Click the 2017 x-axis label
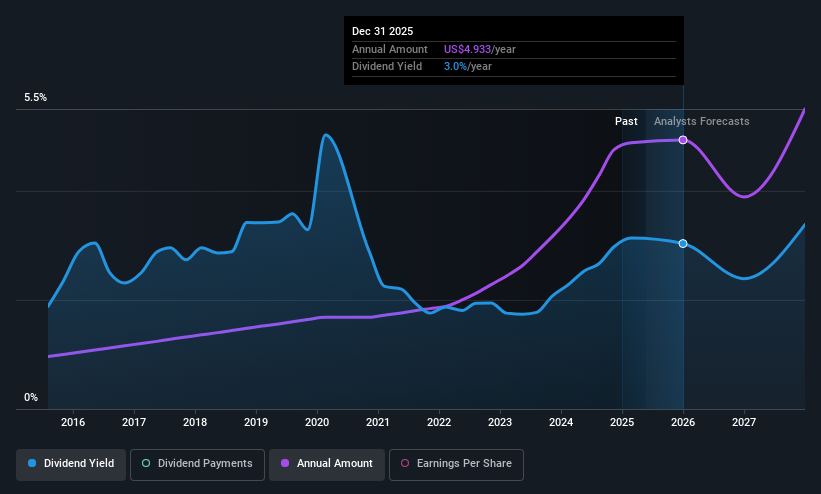Image resolution: width=821 pixels, height=494 pixels. tap(134, 422)
